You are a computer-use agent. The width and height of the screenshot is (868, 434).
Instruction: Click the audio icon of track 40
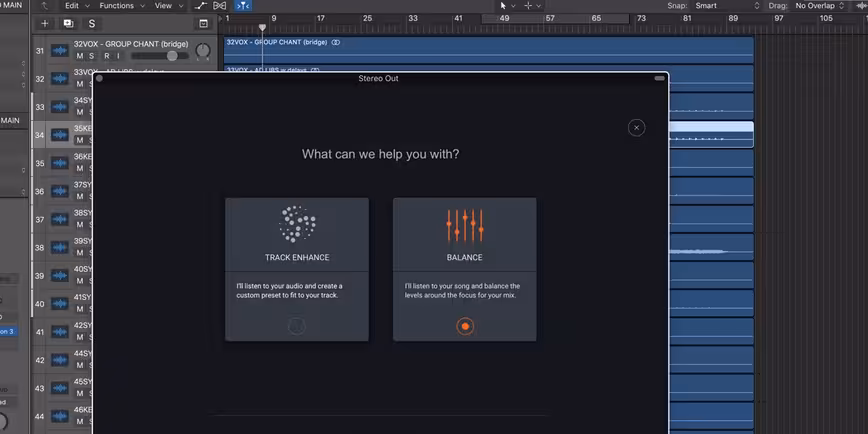(59, 304)
